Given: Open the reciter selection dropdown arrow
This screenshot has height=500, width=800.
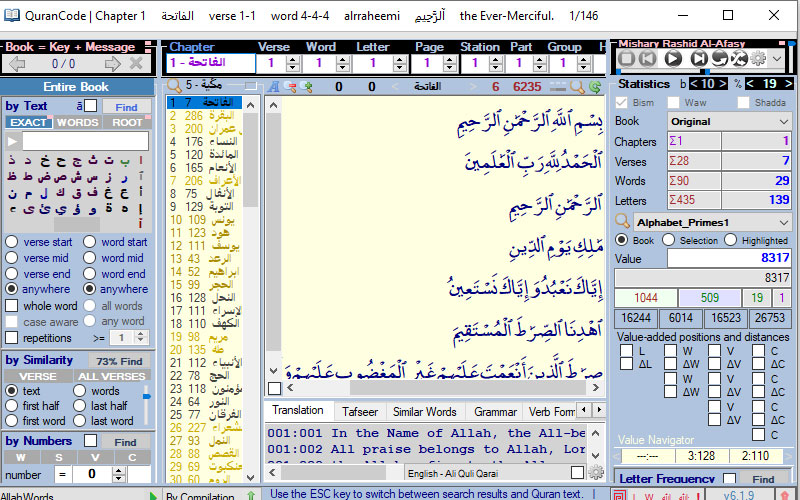Looking at the screenshot, I should (778, 59).
